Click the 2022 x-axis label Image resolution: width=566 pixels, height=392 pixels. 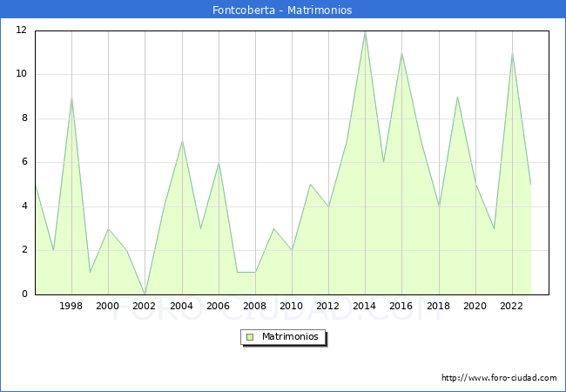coord(512,306)
